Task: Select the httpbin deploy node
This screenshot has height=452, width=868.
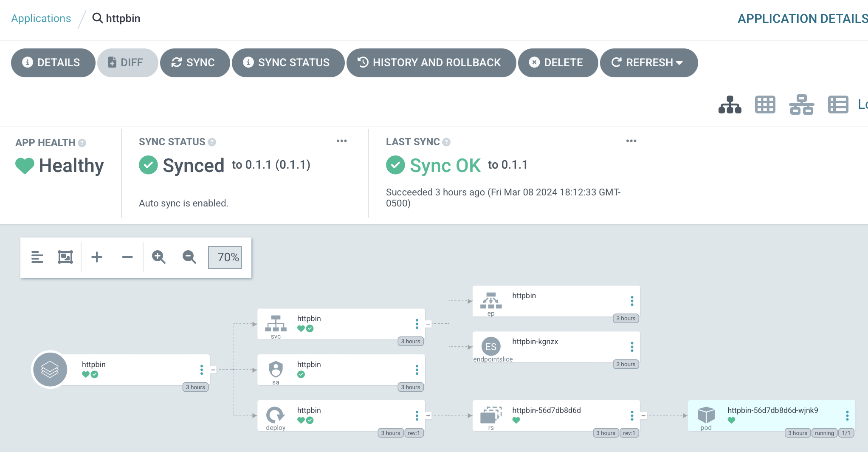Action: (x=341, y=416)
